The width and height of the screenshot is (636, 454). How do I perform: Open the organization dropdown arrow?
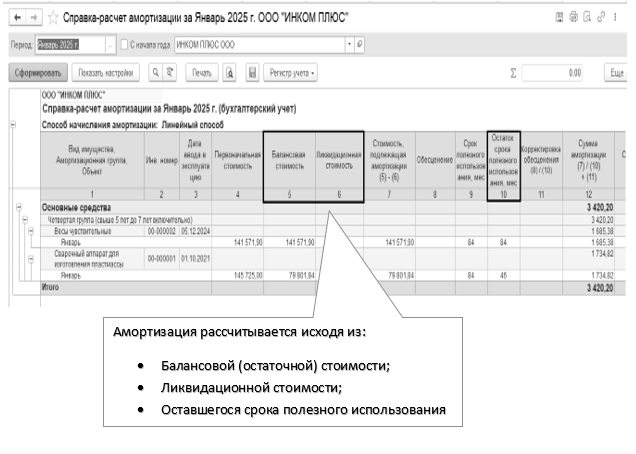click(349, 45)
